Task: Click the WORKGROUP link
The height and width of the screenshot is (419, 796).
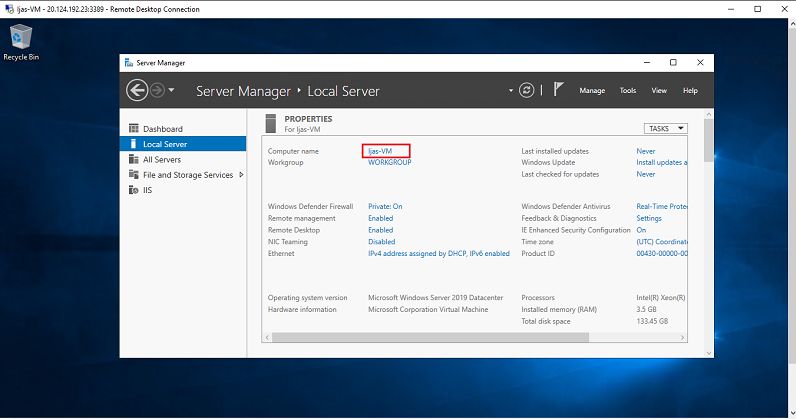Action: point(389,163)
